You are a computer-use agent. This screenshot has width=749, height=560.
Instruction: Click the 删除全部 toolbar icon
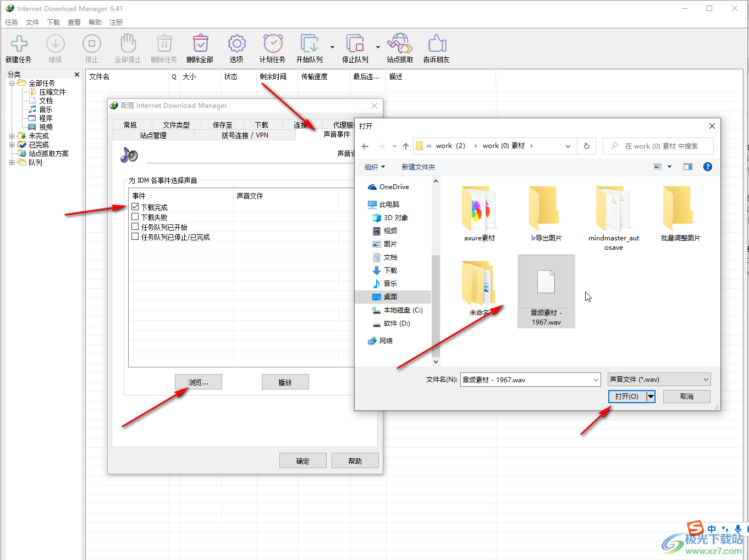tap(200, 43)
